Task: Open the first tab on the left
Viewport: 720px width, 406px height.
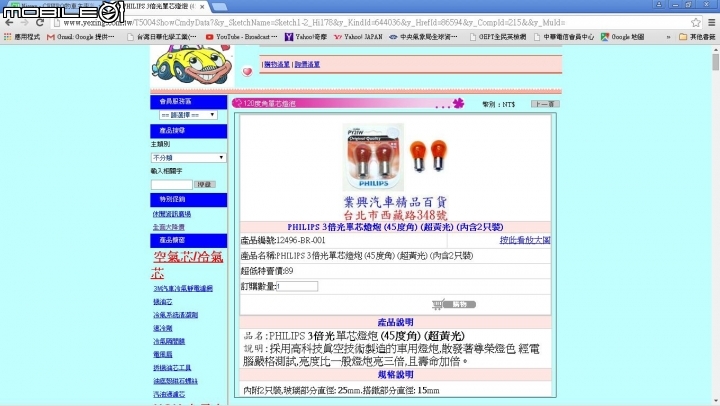Action: click(x=55, y=6)
